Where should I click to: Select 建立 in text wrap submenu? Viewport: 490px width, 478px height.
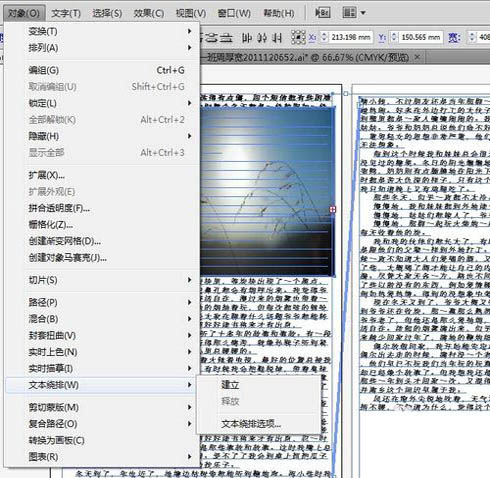258,385
